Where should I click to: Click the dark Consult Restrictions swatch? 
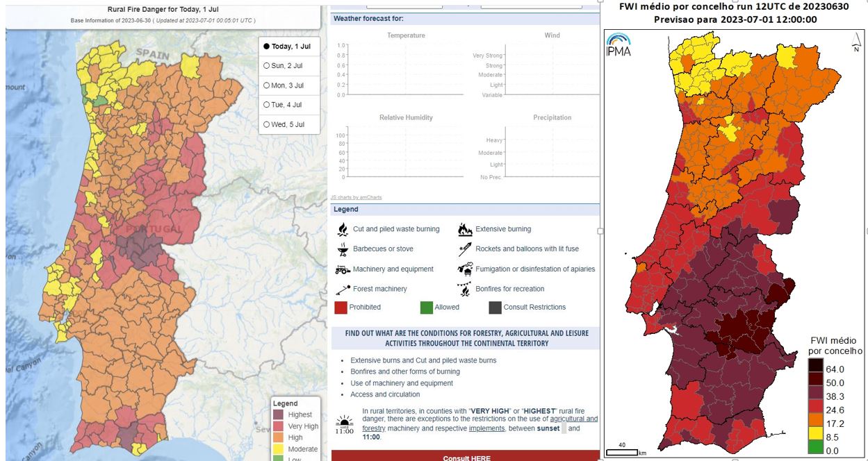tap(495, 308)
